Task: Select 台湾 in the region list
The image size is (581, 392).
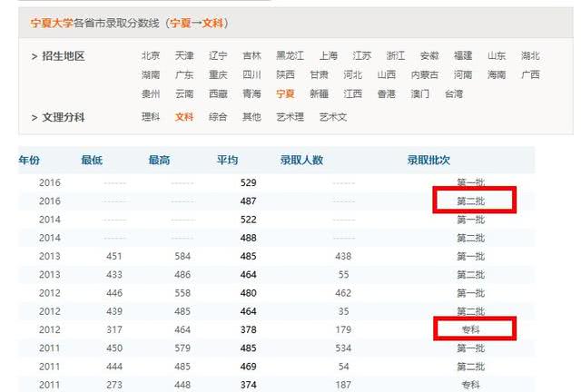Action: (454, 94)
